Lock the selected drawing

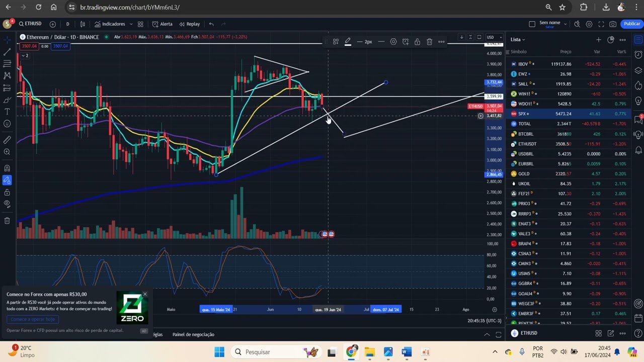pyautogui.click(x=417, y=42)
